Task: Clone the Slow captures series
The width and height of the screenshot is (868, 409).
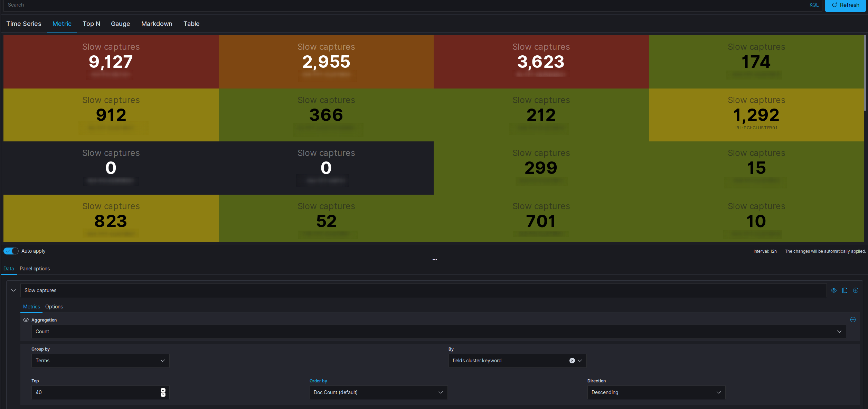Action: (845, 290)
